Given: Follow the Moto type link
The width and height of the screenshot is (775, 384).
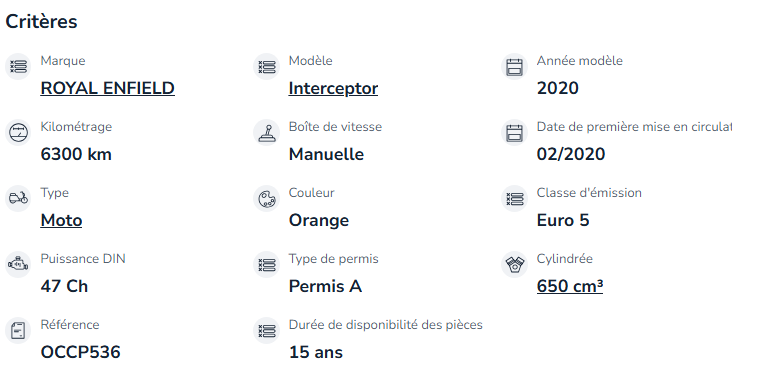Looking at the screenshot, I should pyautogui.click(x=61, y=220).
